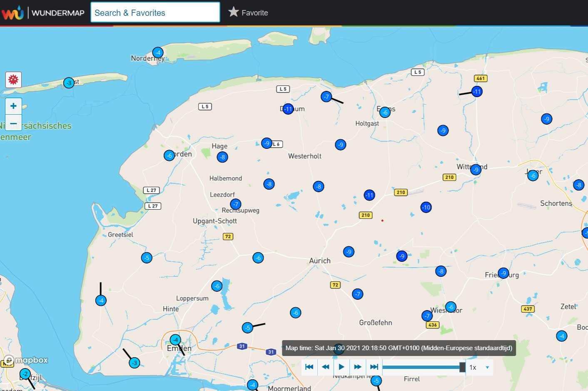The width and height of the screenshot is (588, 391).
Task: Zoom in on the map
Action: [13, 106]
